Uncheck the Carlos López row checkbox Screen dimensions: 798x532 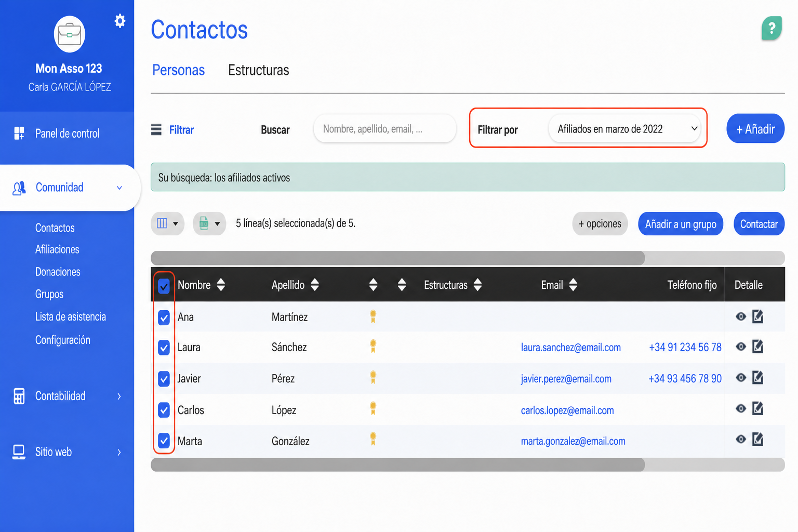pos(164,410)
